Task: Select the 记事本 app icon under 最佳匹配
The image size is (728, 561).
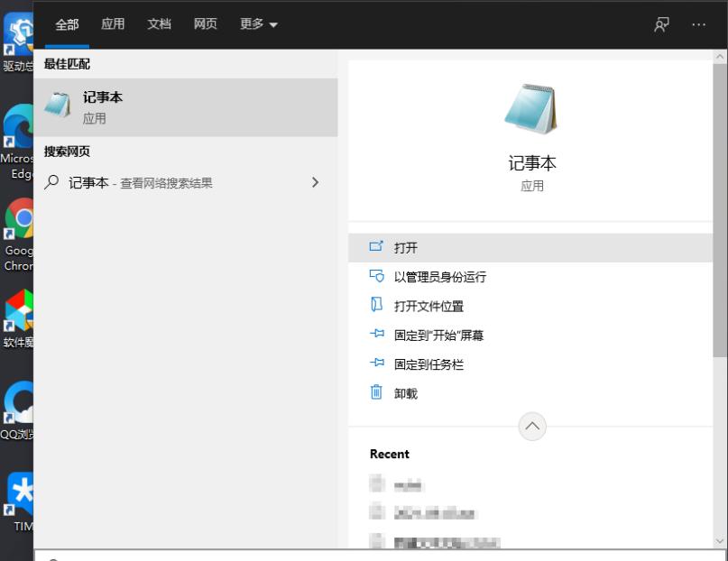Action: tap(60, 104)
